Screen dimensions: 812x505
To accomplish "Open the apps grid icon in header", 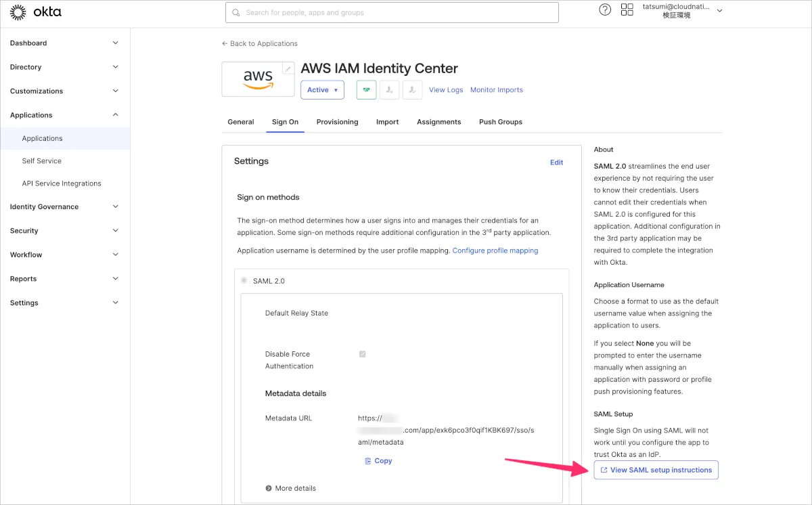I will [627, 10].
